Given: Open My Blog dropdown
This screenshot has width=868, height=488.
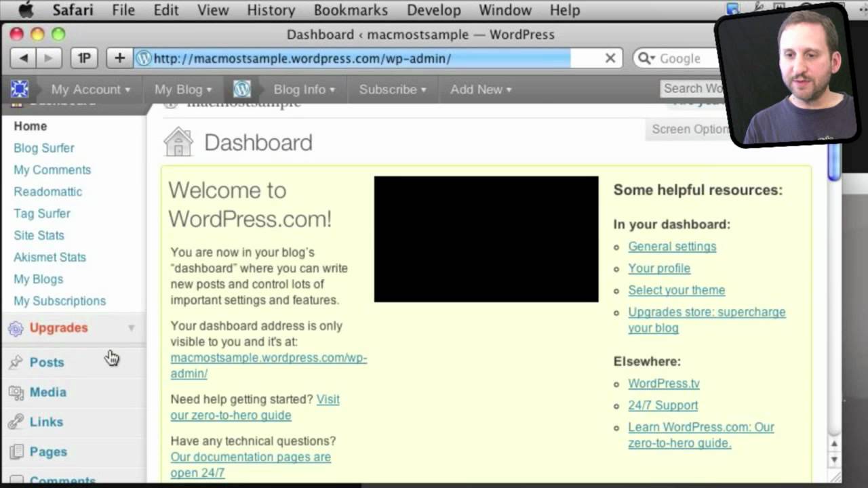Looking at the screenshot, I should tap(183, 89).
